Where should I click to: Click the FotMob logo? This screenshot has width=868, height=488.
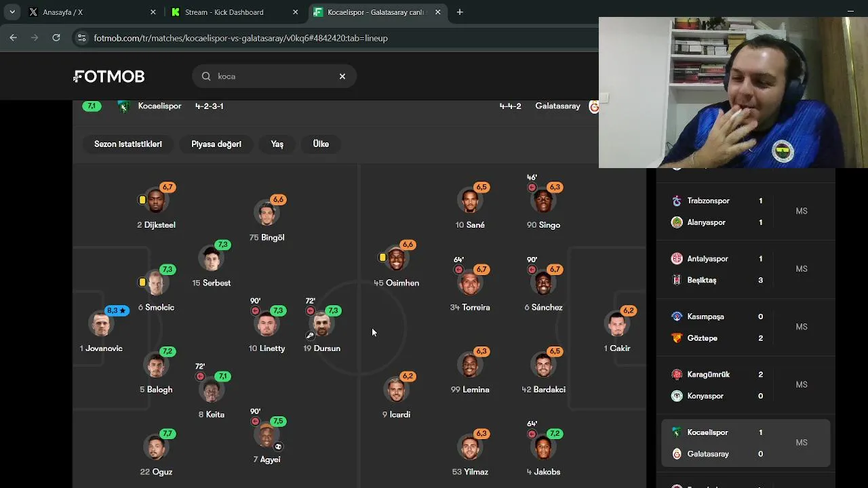[109, 77]
